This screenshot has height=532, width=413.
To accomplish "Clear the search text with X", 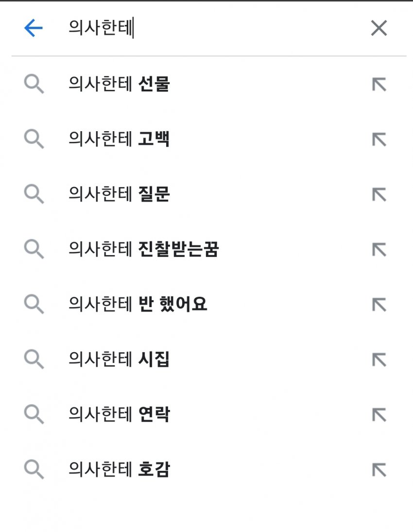I will [x=379, y=29].
